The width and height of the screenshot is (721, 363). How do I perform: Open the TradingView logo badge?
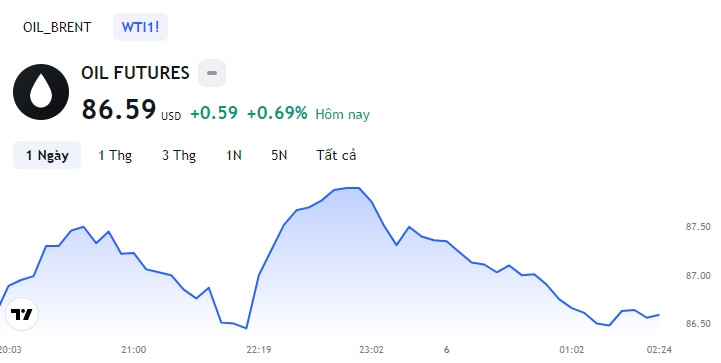[x=22, y=314]
